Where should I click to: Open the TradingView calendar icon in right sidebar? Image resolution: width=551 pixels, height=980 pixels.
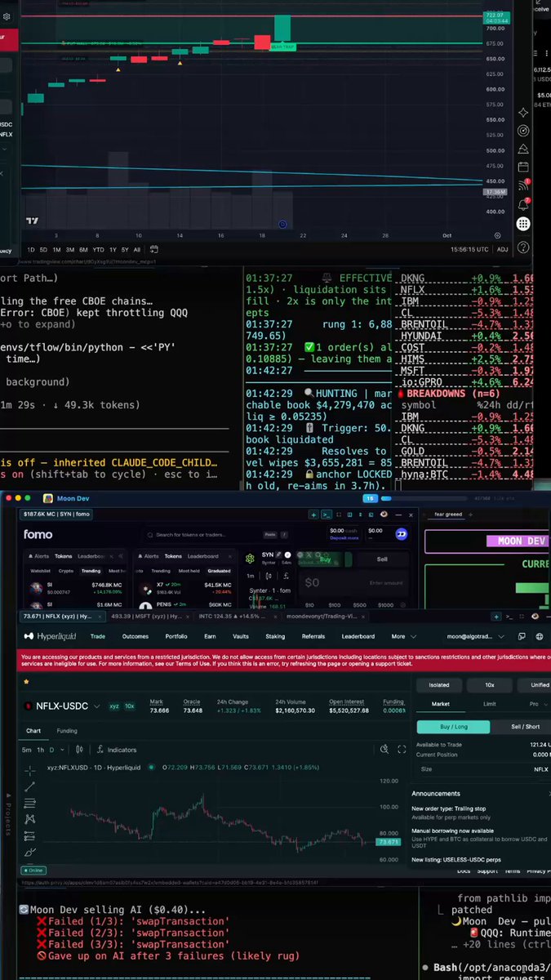pyautogui.click(x=524, y=167)
